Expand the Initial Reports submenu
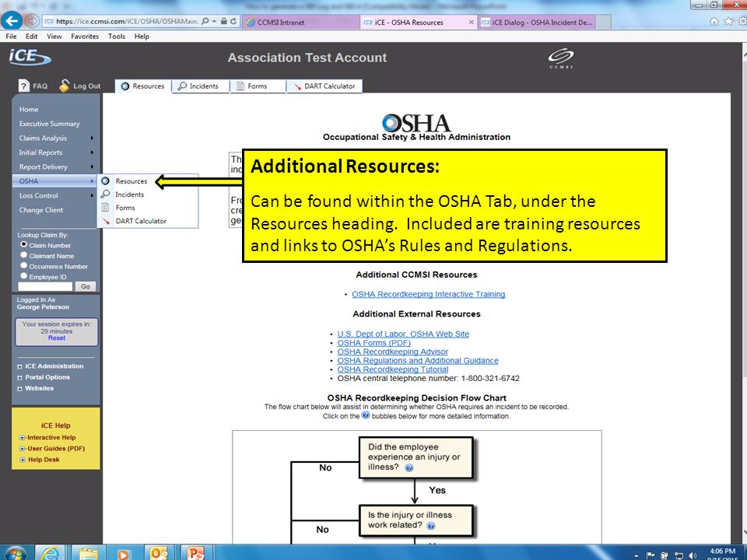The height and width of the screenshot is (560, 747). pos(92,152)
